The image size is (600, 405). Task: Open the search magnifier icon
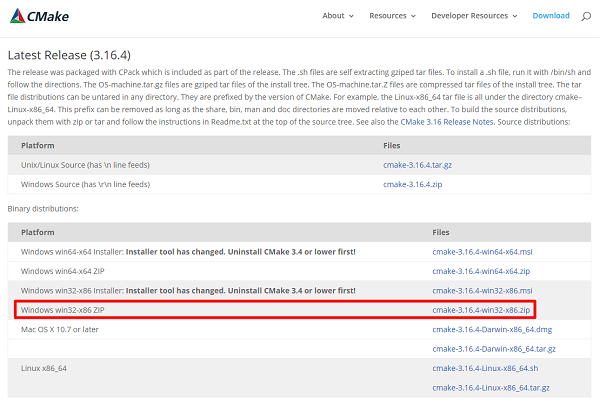(x=586, y=16)
